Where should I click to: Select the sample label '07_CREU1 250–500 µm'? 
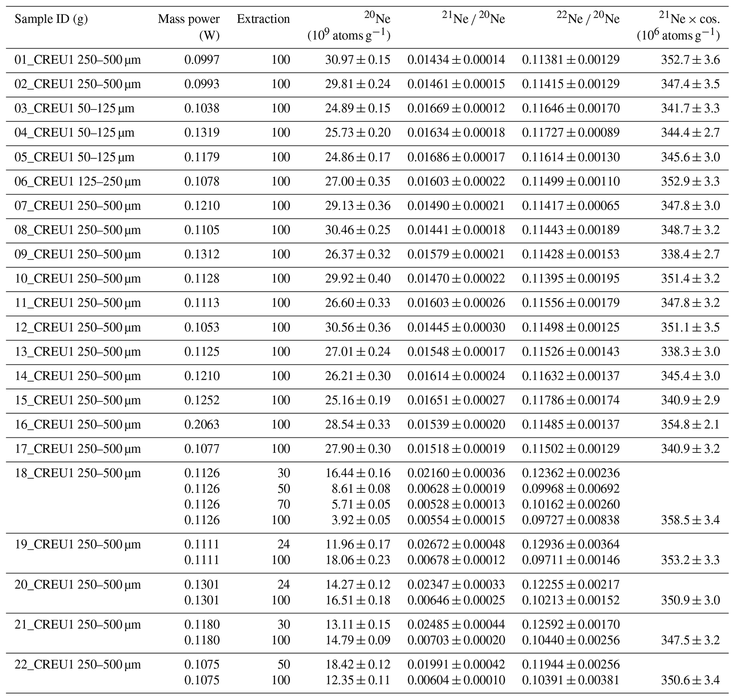(78, 205)
